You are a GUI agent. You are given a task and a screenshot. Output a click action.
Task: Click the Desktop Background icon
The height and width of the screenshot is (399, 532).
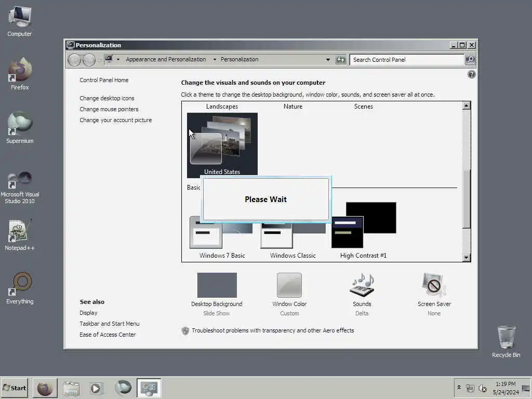217,285
